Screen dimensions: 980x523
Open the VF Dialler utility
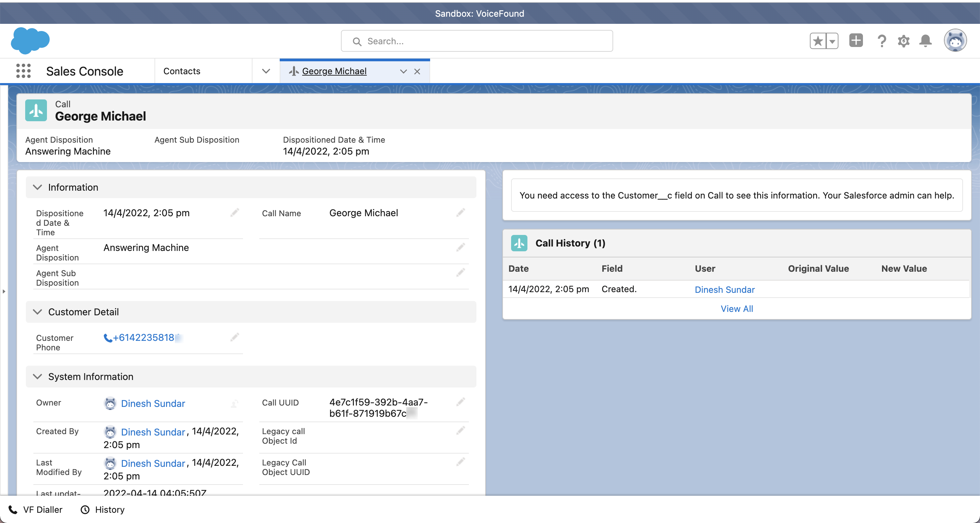(35, 510)
